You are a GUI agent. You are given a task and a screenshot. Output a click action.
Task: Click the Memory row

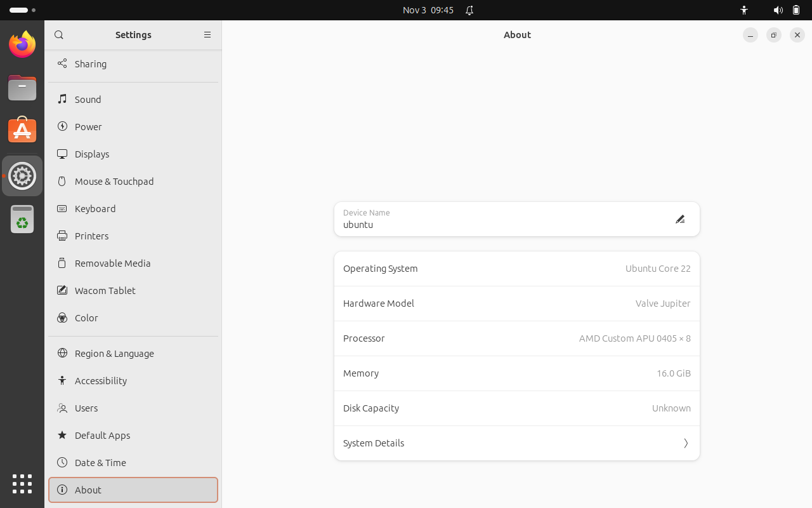click(x=517, y=373)
